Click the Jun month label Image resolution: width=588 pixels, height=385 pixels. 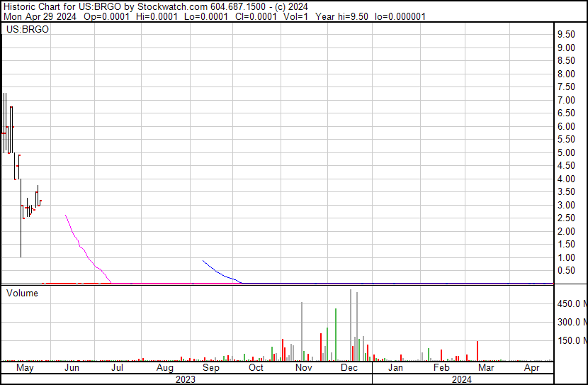point(72,368)
